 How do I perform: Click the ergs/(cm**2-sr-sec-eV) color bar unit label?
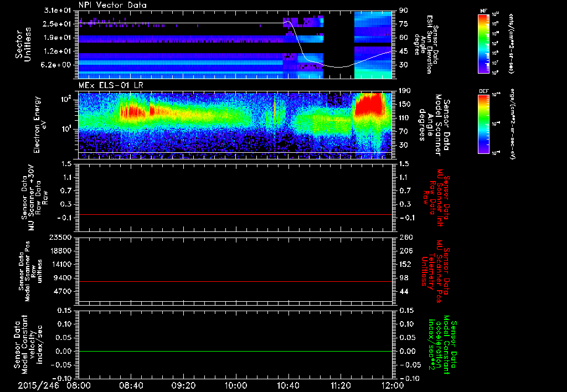(x=513, y=124)
